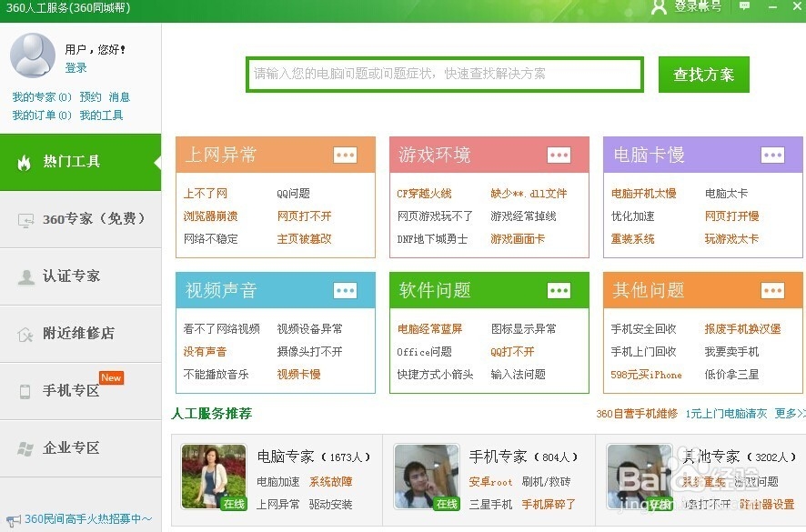Open the 预约 link
The width and height of the screenshot is (806, 532).
point(90,97)
